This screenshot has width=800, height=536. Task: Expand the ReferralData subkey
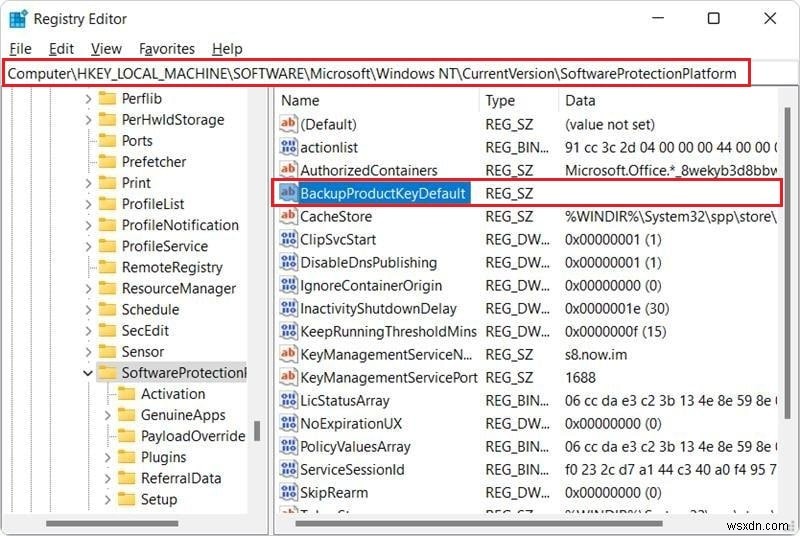(x=107, y=478)
